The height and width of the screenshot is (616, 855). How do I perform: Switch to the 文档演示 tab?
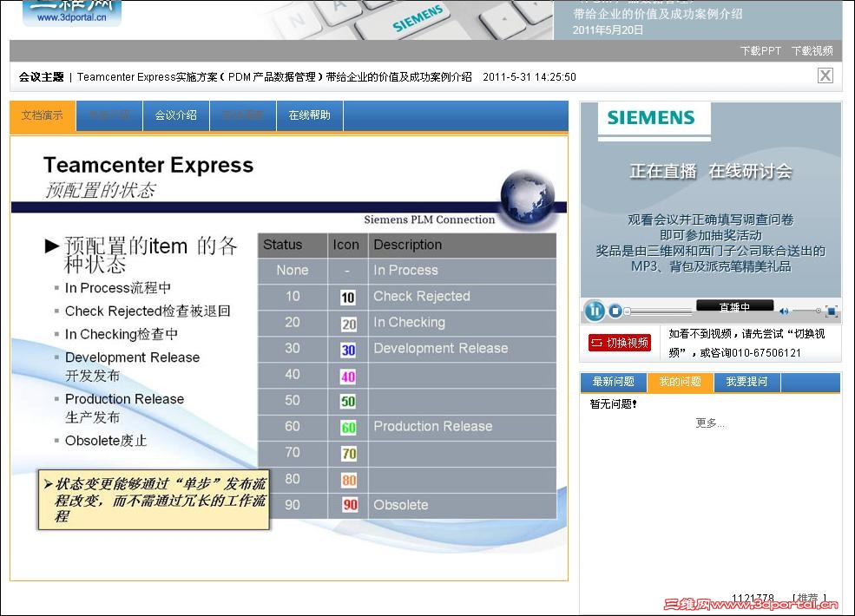pos(43,115)
